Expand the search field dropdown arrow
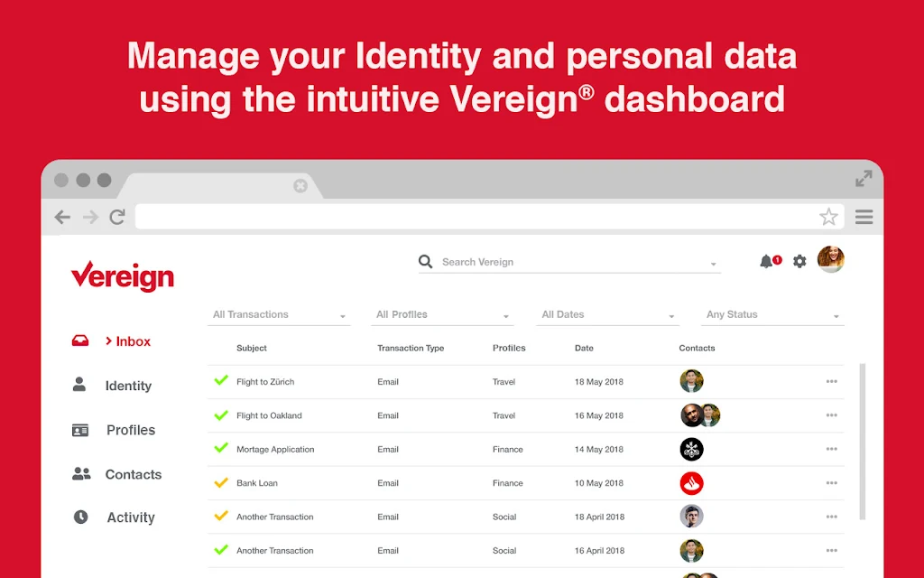The width and height of the screenshot is (924, 578). pyautogui.click(x=713, y=265)
